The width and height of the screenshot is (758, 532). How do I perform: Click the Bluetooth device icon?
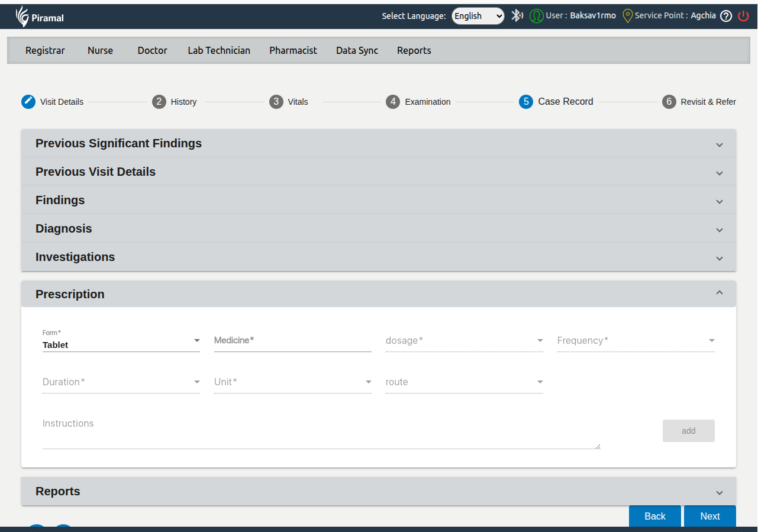[x=517, y=16]
